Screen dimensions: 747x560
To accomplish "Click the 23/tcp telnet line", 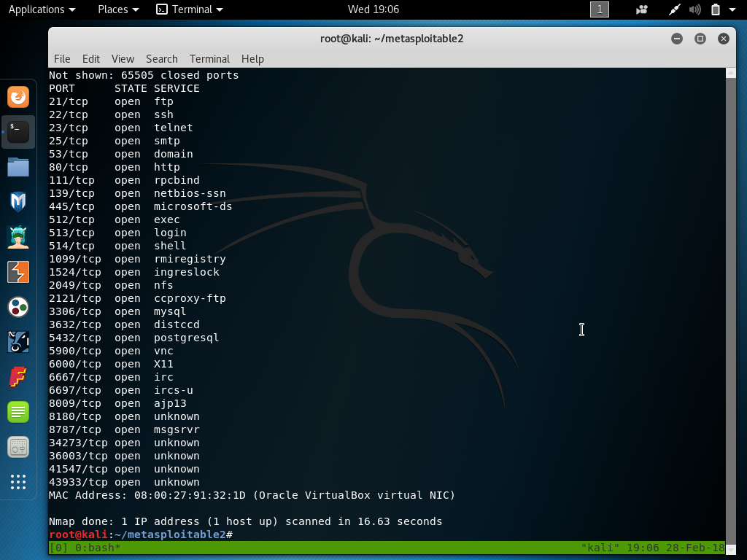I will click(x=121, y=128).
